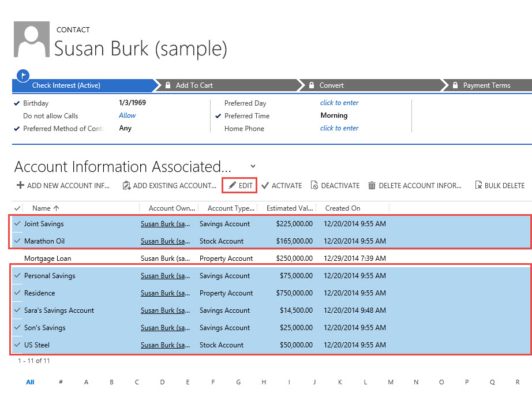Click the Deactivate document icon

pyautogui.click(x=314, y=185)
